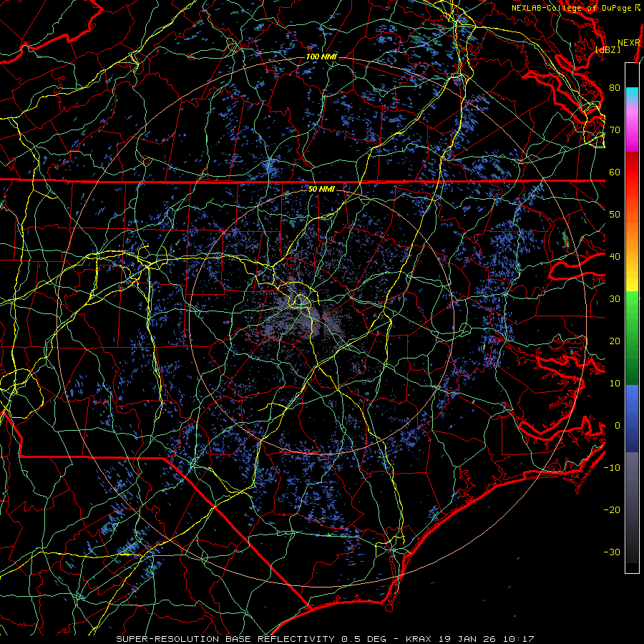644x644 pixels.
Task: Click the 20 value on color scale
Action: coord(615,341)
